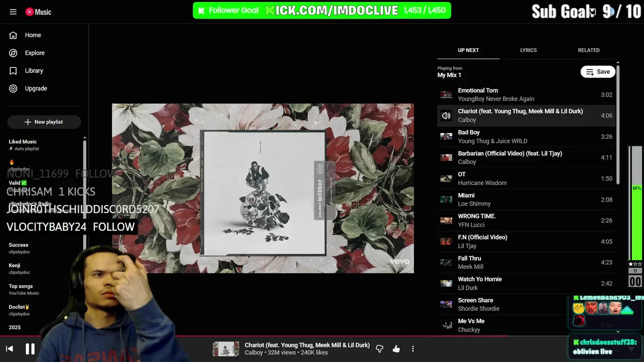Image resolution: width=644 pixels, height=362 pixels.
Task: Go to Home in the sidebar
Action: coord(33,35)
